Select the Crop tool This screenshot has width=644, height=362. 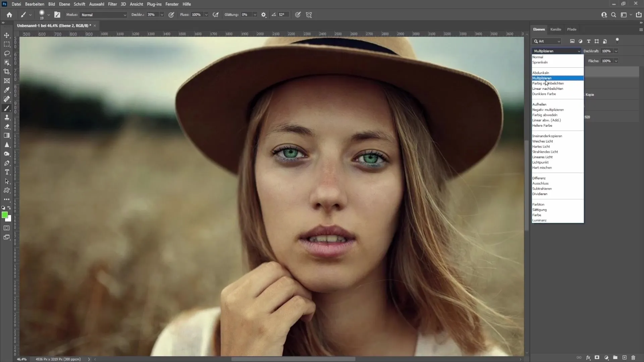7,71
